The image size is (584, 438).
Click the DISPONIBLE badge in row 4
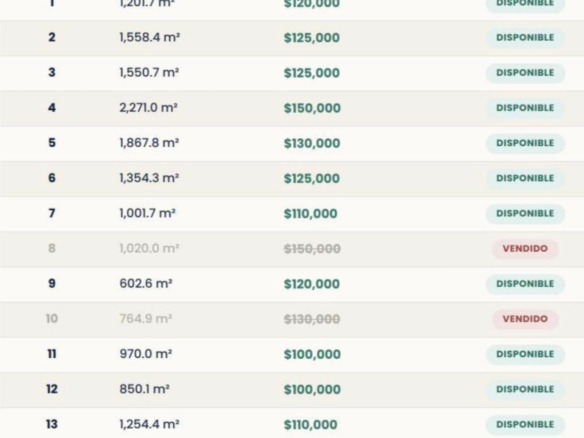[525, 108]
